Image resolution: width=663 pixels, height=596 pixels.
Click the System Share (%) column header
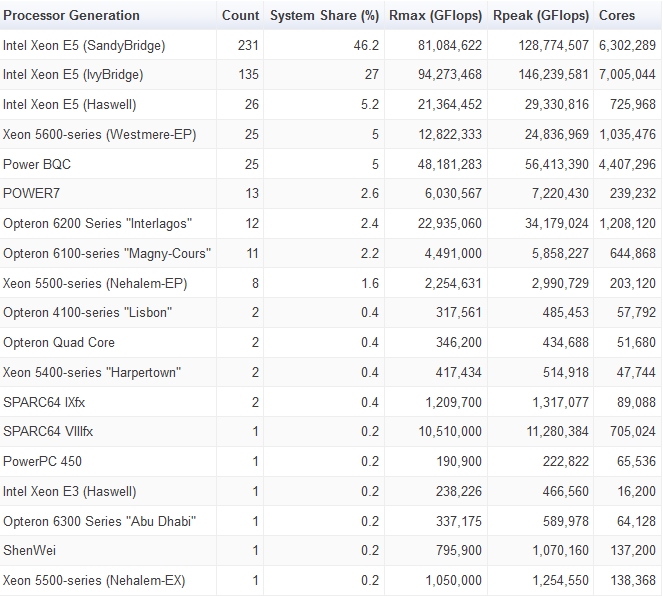click(x=324, y=16)
